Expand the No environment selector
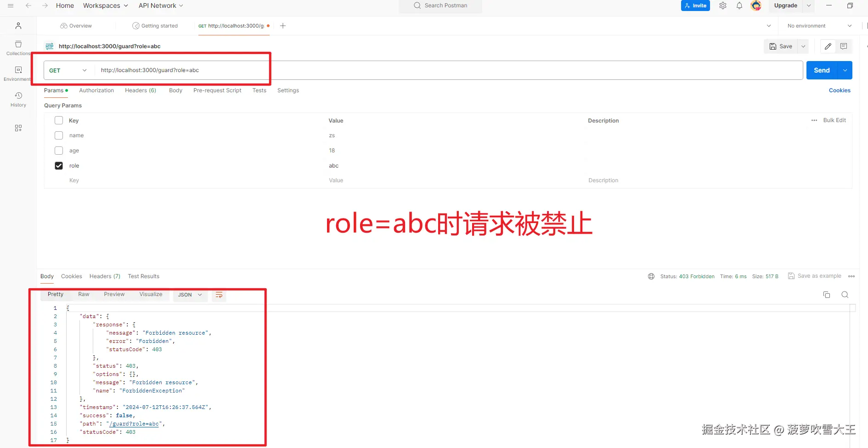 819,26
